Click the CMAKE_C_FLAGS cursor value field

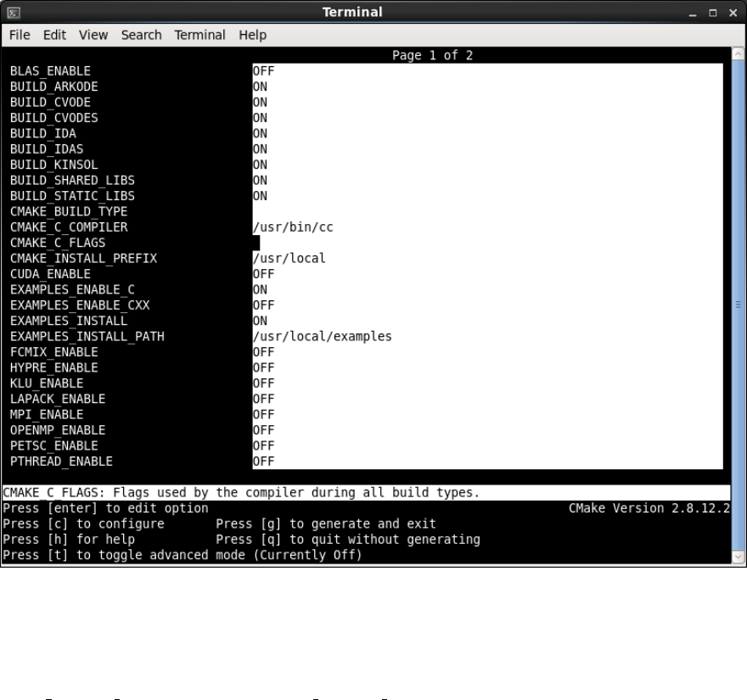point(487,244)
